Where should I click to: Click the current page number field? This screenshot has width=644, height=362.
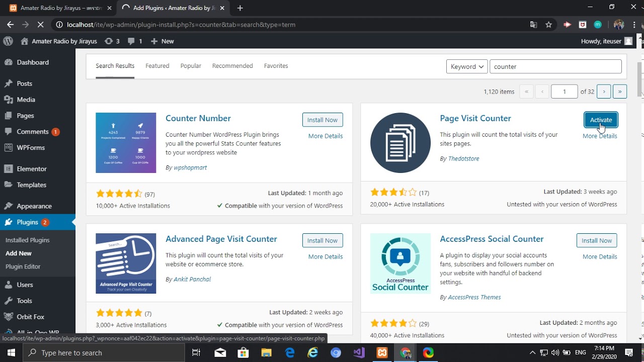coord(564,92)
